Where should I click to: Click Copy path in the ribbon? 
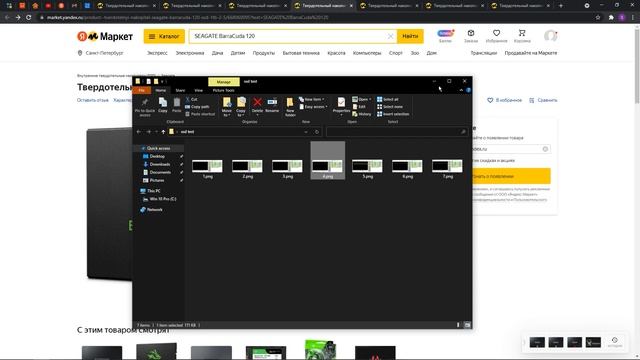pos(197,107)
